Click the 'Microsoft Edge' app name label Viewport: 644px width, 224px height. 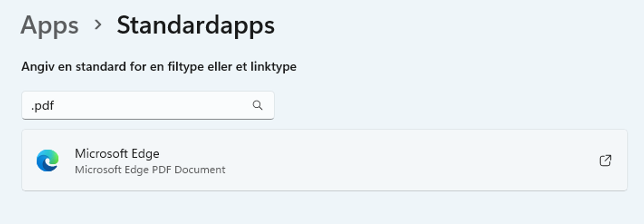[x=117, y=154]
